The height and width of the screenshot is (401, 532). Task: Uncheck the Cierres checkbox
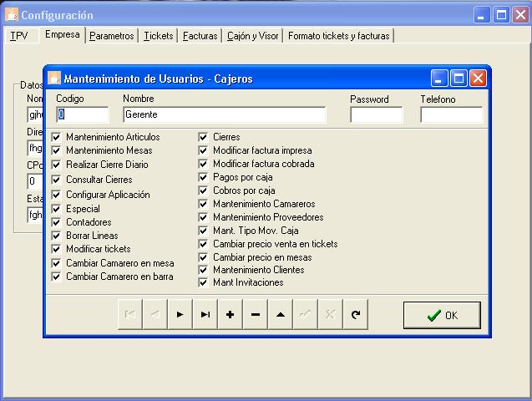203,137
